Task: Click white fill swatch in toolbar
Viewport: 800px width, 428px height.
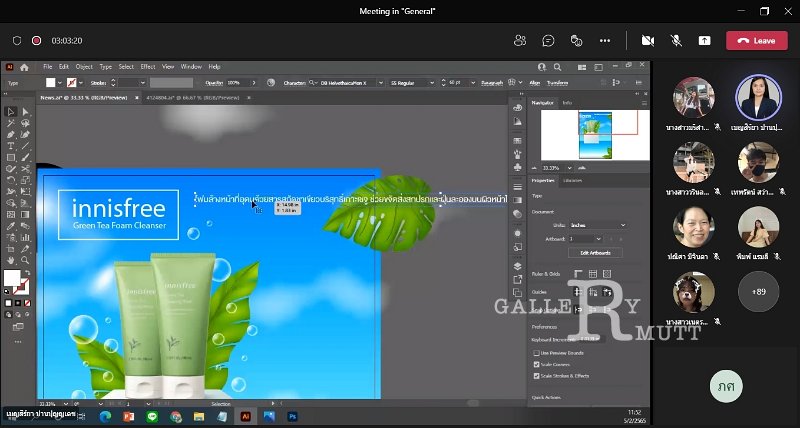Action: coord(12,279)
